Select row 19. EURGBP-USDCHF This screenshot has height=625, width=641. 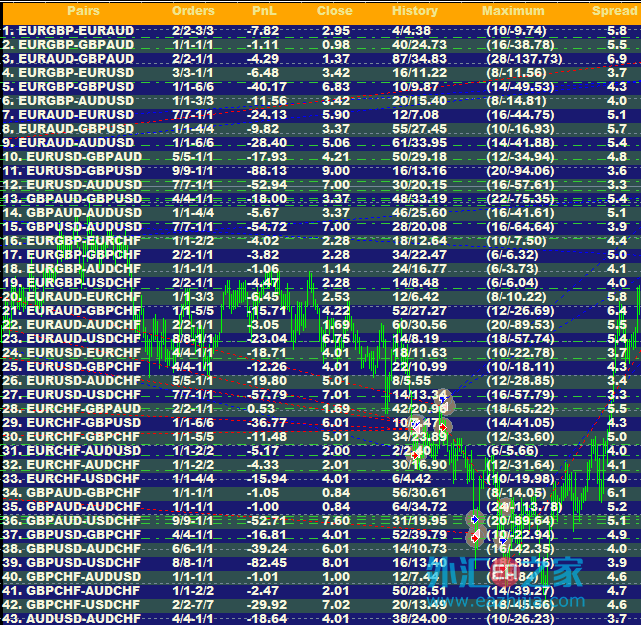tap(322, 282)
